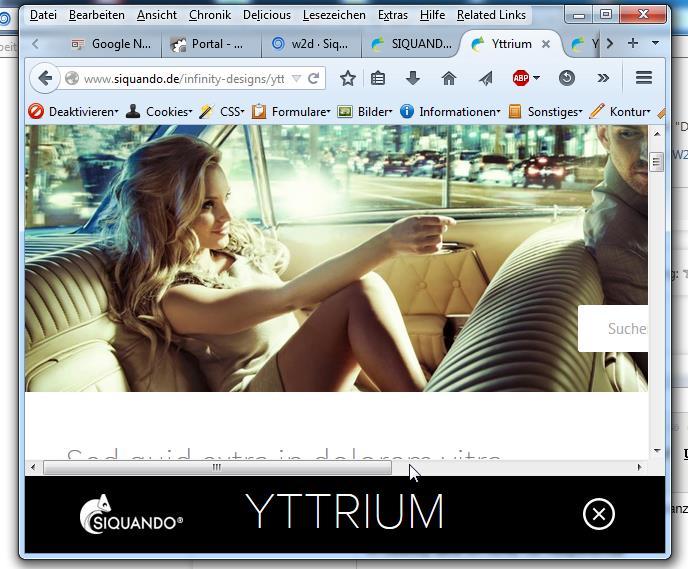Open Deaktivieren web developer menu

tap(73, 111)
